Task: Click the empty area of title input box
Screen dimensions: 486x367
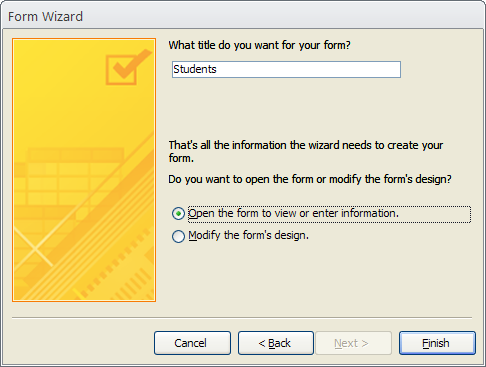Action: click(308, 69)
